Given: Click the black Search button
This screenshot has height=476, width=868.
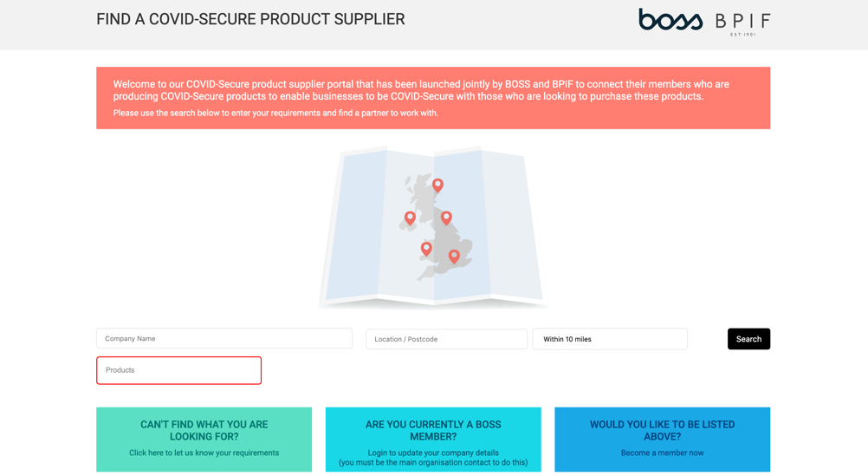Looking at the screenshot, I should (x=748, y=339).
